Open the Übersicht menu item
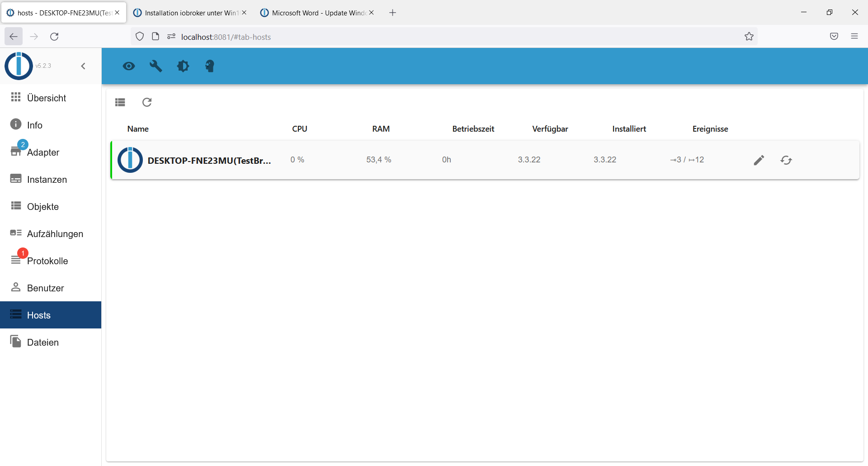Screen dimensions: 868x466 pos(51,98)
